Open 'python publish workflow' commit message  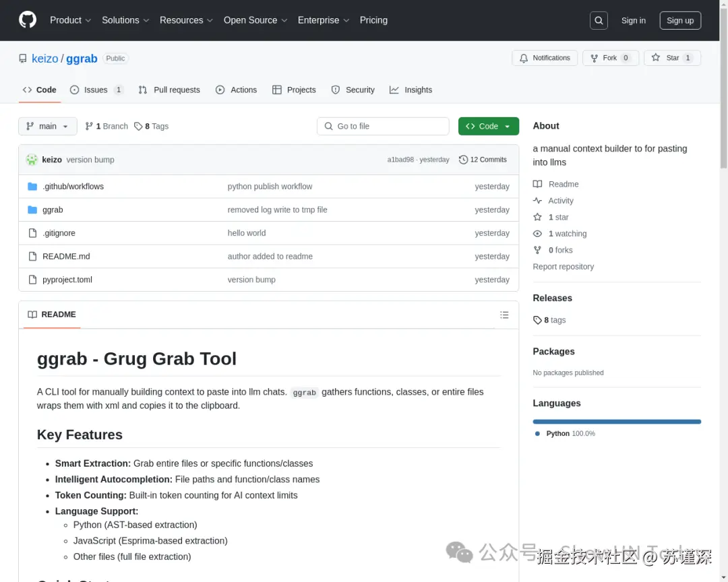[x=270, y=187]
